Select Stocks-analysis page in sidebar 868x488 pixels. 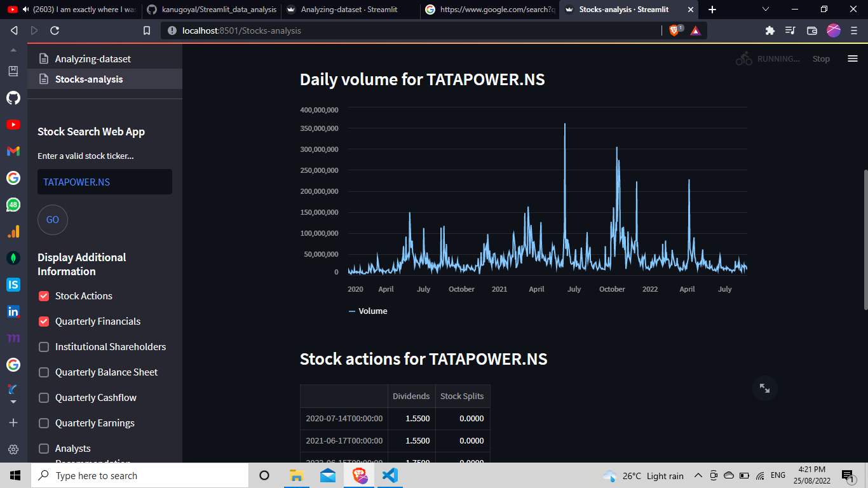[x=105, y=79]
